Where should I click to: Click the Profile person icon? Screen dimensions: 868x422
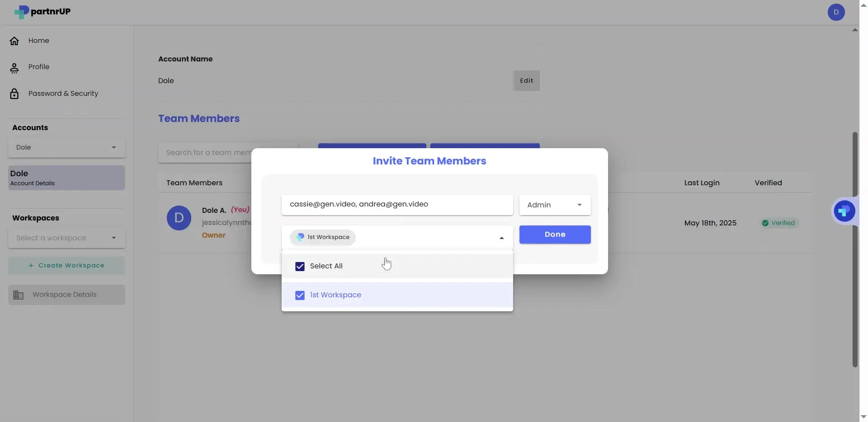point(15,67)
